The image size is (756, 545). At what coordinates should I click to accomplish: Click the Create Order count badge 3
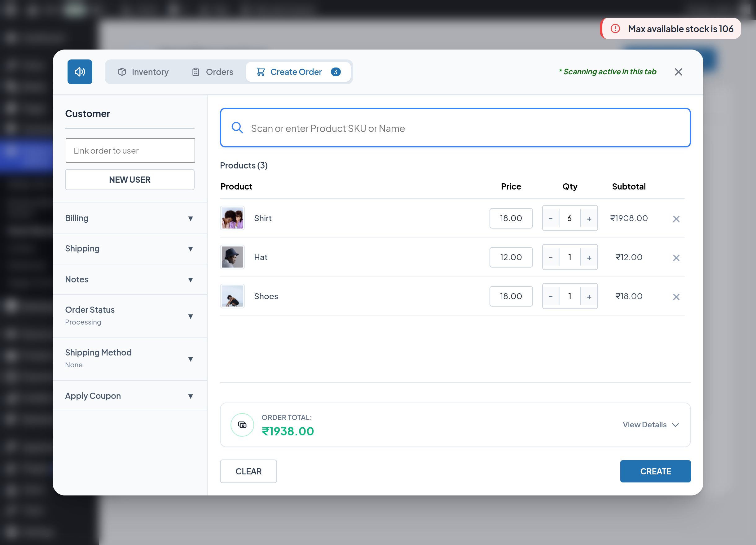point(335,72)
